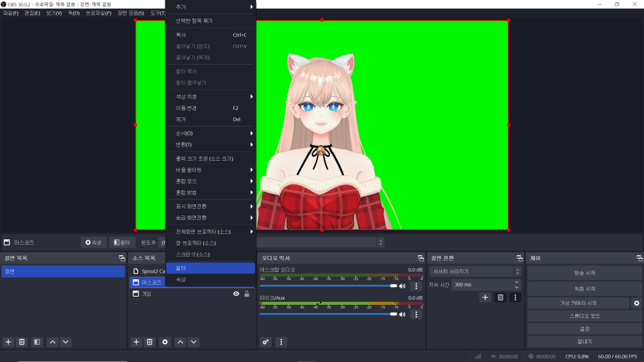644x362 pixels.
Task: Toggle visibility eye of 게임 source
Action: [x=236, y=294]
